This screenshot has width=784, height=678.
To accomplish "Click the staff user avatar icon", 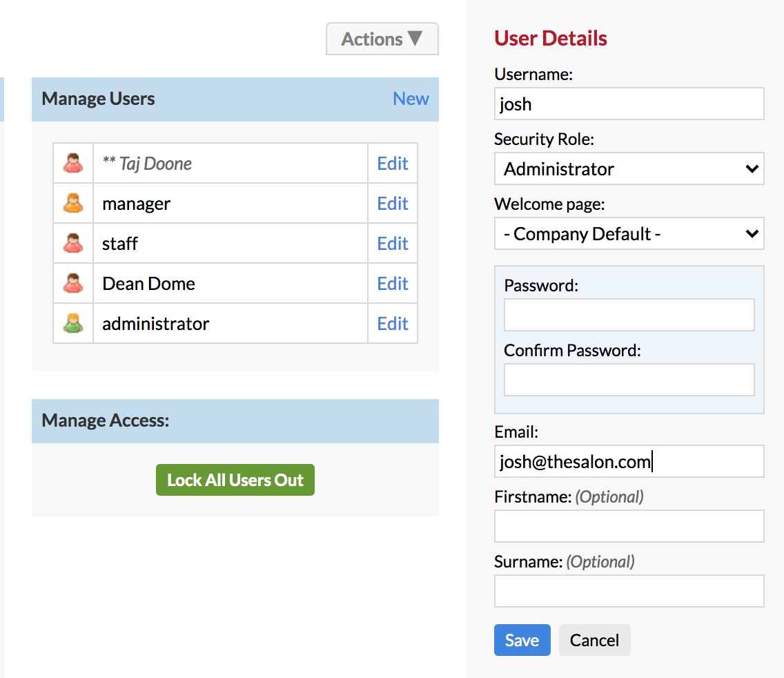I will tap(73, 243).
